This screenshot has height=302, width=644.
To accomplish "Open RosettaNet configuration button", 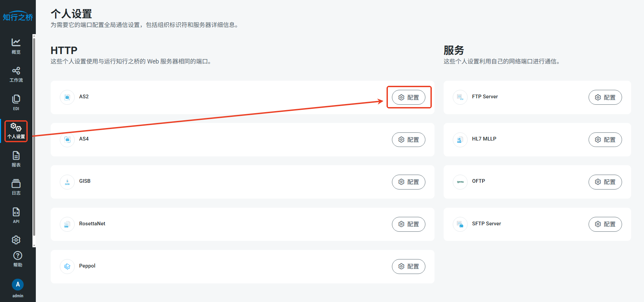I will coord(408,224).
